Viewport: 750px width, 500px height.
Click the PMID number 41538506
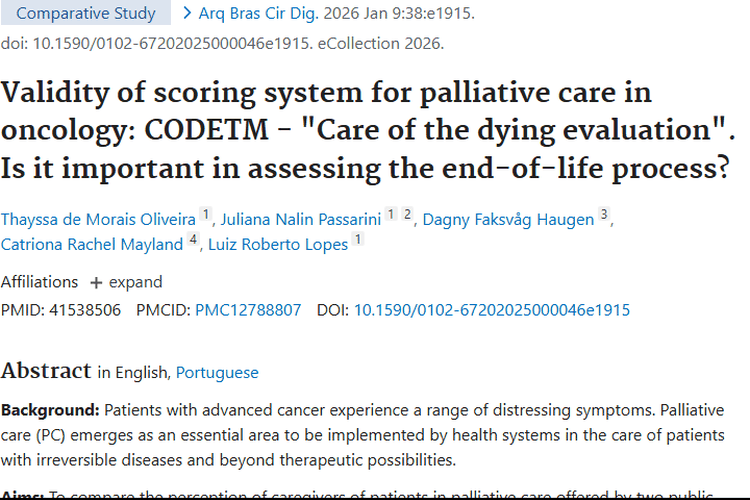tap(84, 310)
